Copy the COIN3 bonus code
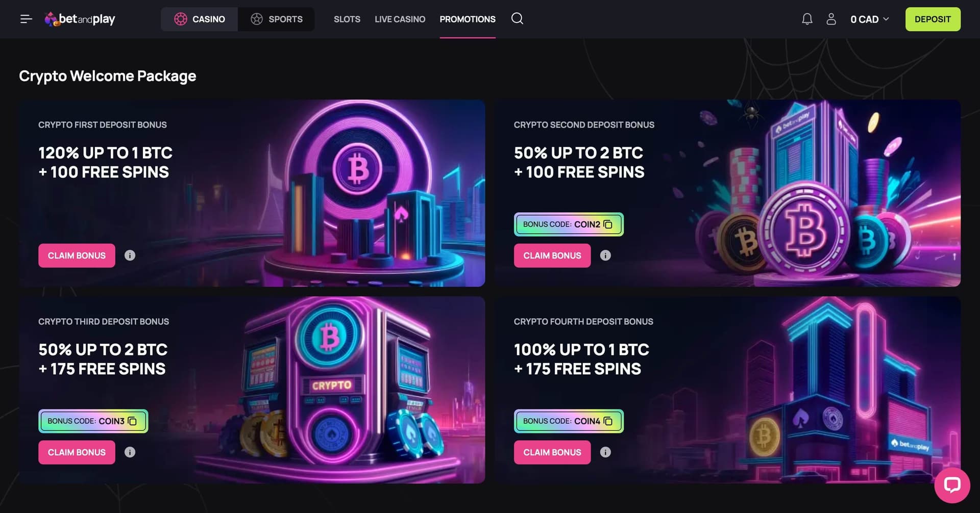The height and width of the screenshot is (513, 980). tap(132, 421)
